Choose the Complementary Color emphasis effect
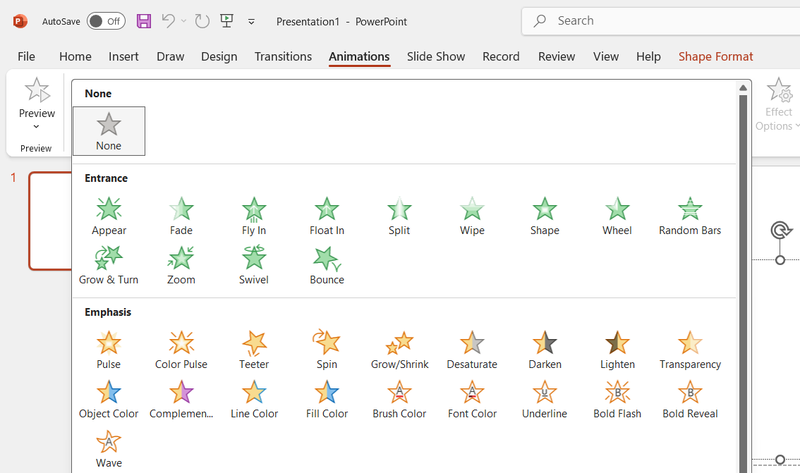This screenshot has width=800, height=473. (181, 400)
